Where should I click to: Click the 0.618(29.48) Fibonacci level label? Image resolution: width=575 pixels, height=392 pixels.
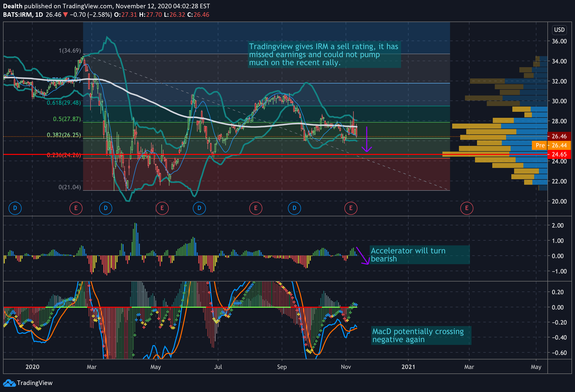point(64,103)
